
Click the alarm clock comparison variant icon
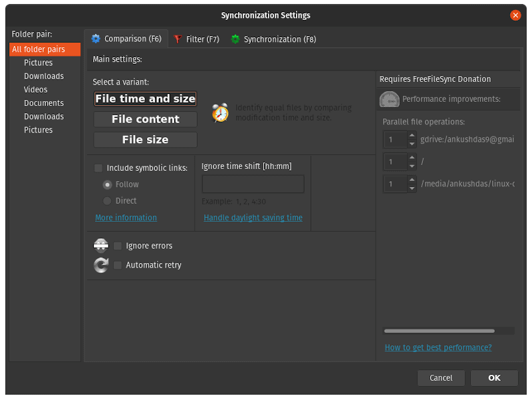point(219,112)
